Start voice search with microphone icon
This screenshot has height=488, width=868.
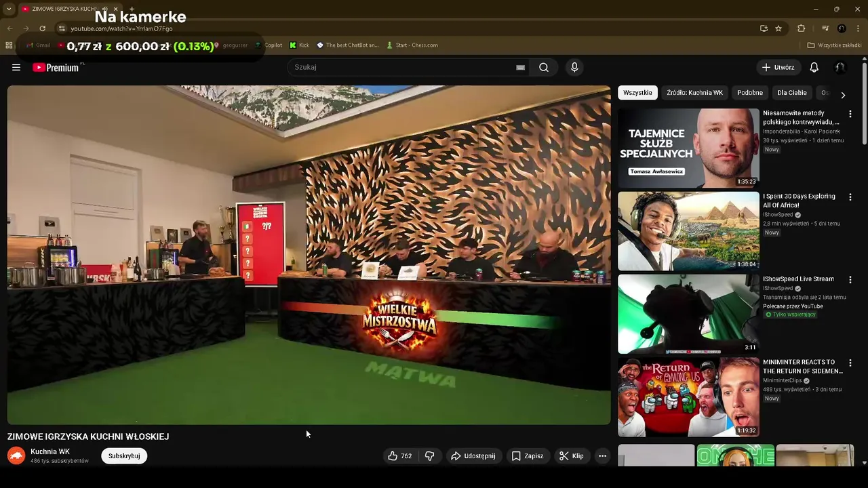[x=574, y=67]
